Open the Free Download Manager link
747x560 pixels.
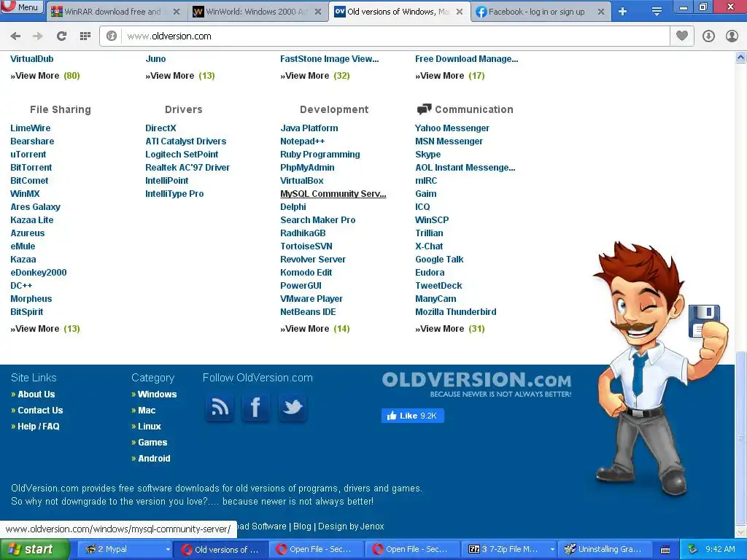[x=466, y=59]
